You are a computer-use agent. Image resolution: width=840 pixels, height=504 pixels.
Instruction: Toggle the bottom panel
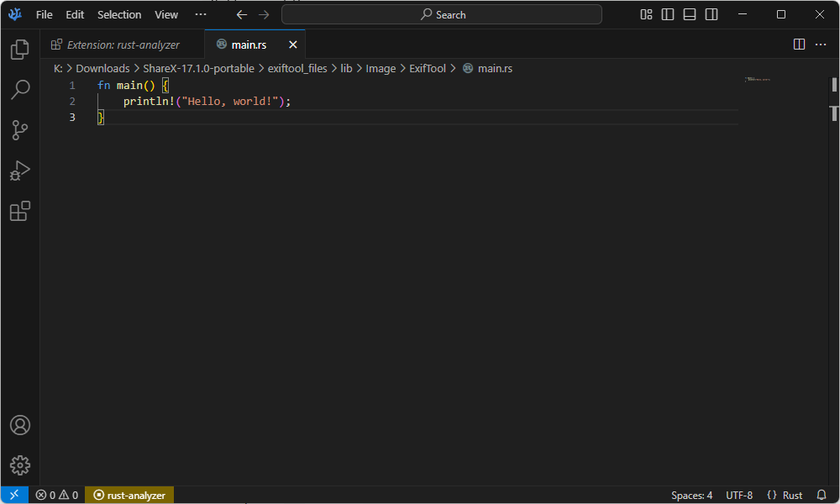tap(690, 14)
